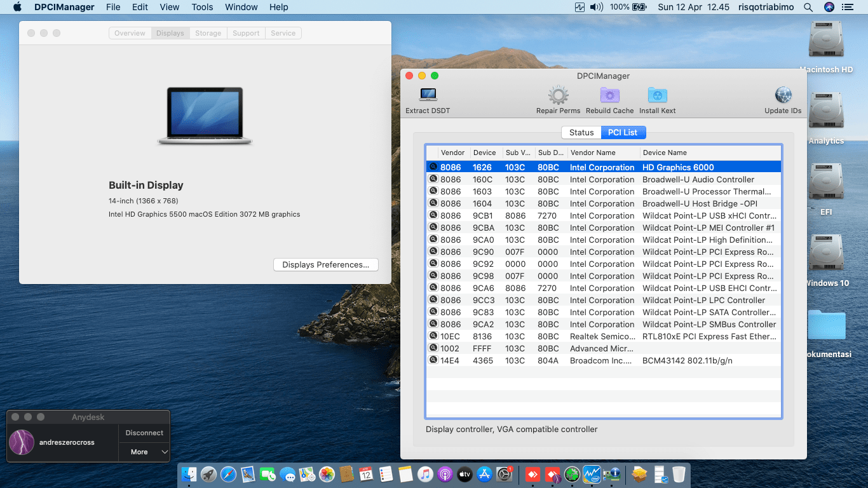Open the Service tab

[x=283, y=33]
